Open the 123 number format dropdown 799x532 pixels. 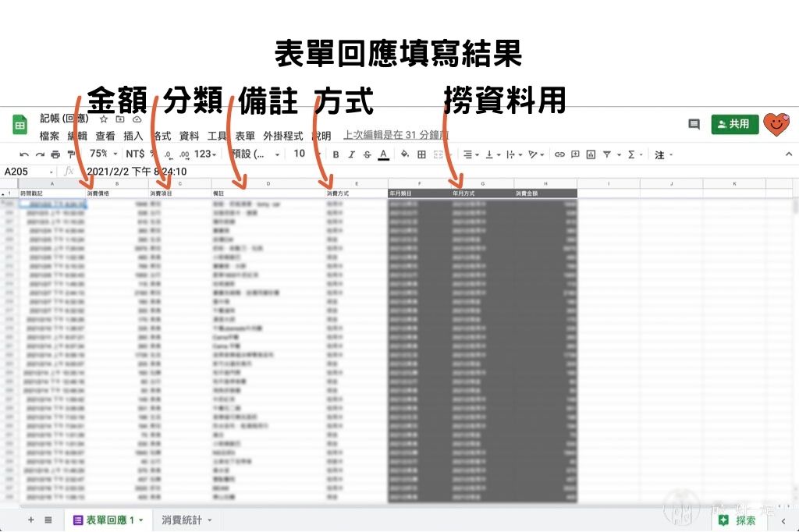point(205,154)
